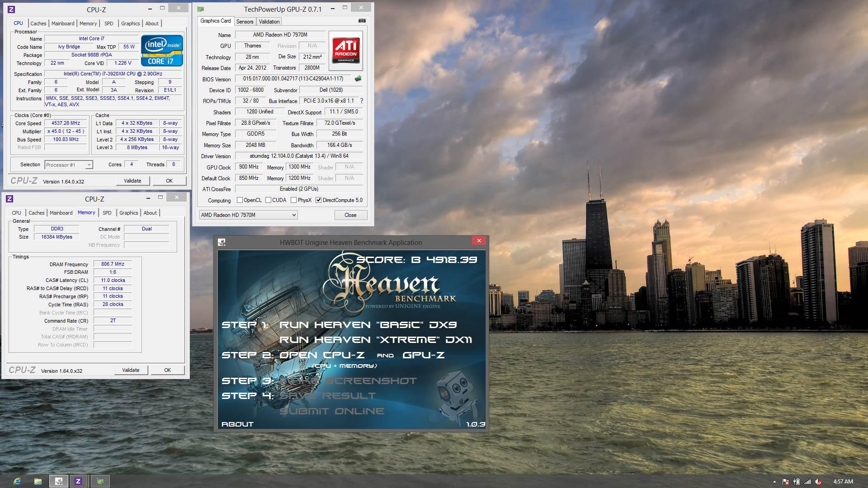This screenshot has width=868, height=488.
Task: Click the ATI Radeon logo in GPU-Z
Action: tap(346, 51)
